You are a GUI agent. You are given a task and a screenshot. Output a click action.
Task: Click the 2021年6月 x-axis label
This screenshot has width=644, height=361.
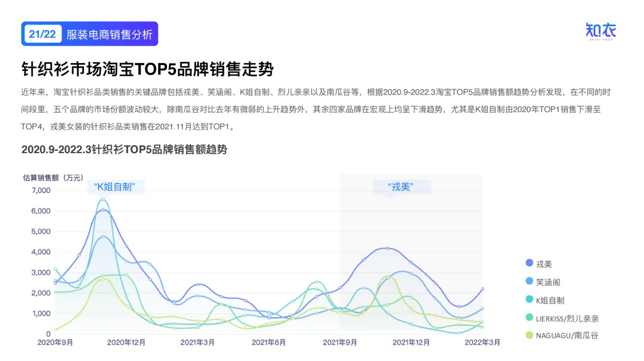click(268, 343)
